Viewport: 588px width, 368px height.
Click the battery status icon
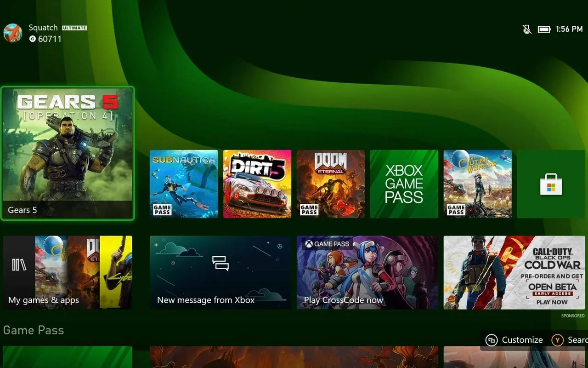pos(544,29)
